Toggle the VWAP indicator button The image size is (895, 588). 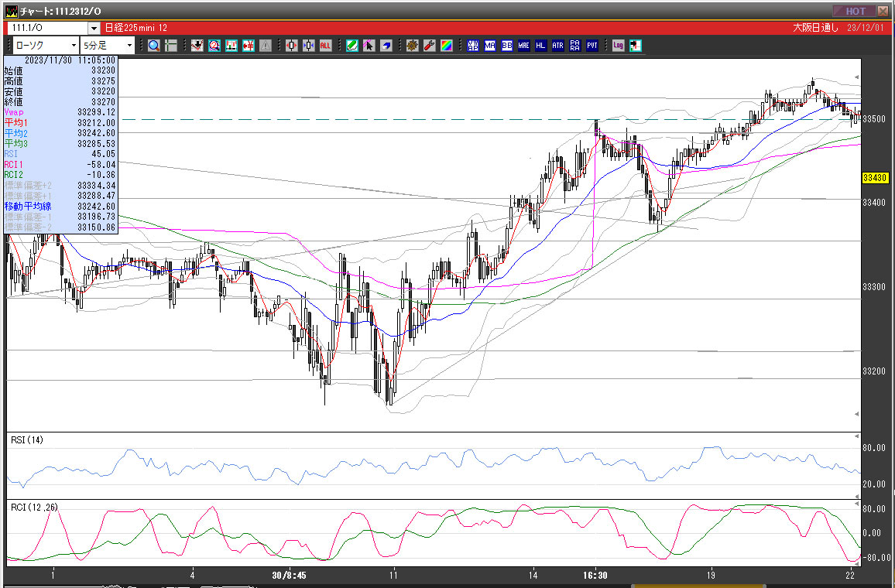473,46
